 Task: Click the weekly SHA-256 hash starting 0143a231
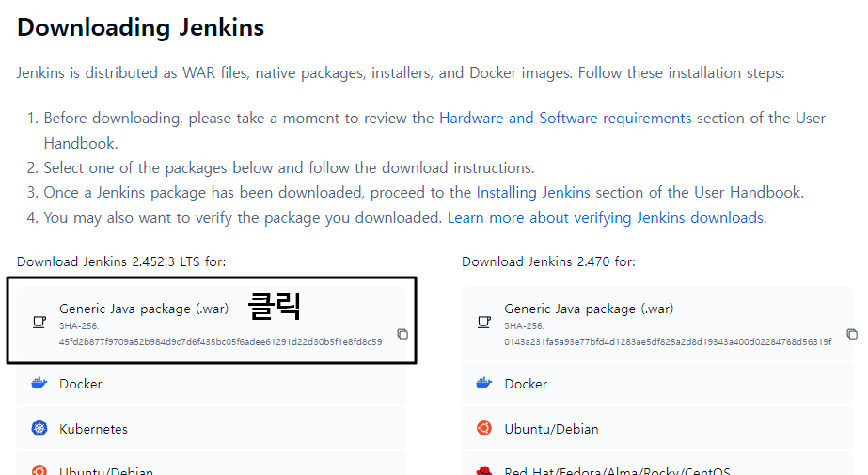tap(668, 342)
